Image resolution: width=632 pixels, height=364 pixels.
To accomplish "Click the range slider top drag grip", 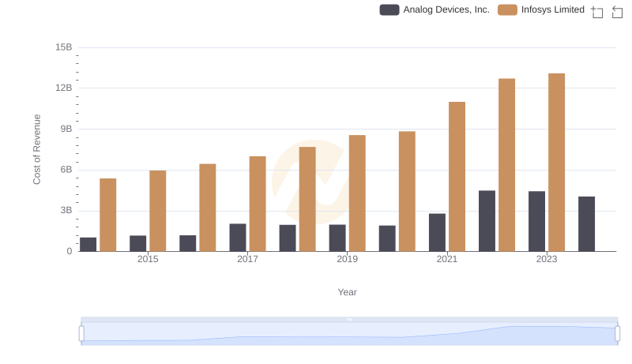I will click(349, 319).
